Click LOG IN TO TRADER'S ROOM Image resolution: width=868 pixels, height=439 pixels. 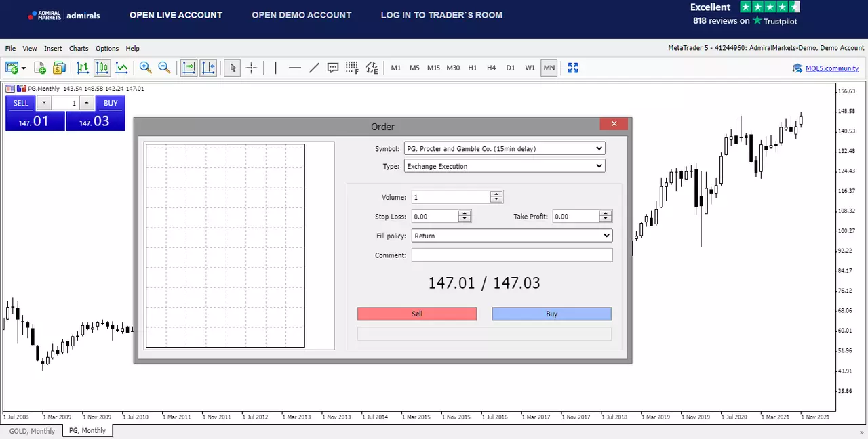(x=441, y=15)
